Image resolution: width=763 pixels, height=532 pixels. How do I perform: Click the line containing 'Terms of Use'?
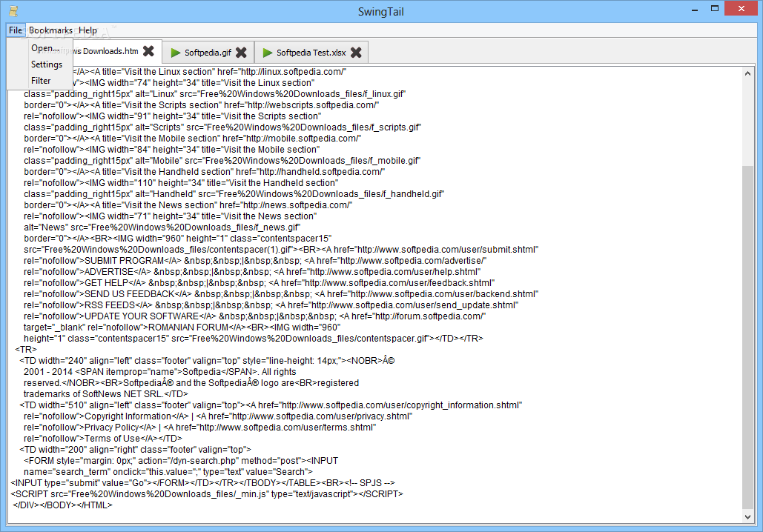point(102,439)
